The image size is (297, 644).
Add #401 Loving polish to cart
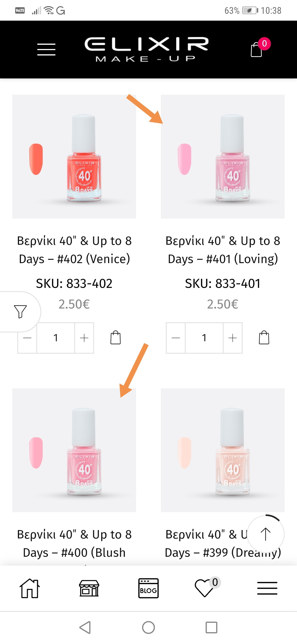pos(264,338)
